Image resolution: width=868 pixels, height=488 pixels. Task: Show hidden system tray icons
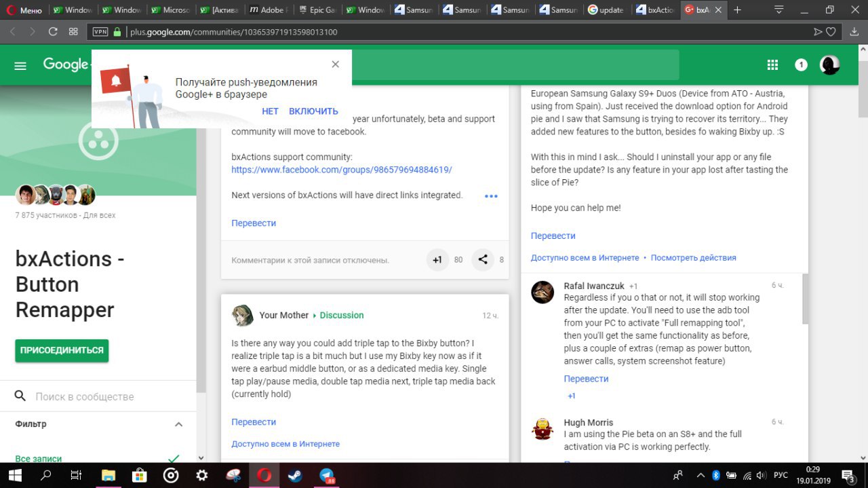coord(701,475)
